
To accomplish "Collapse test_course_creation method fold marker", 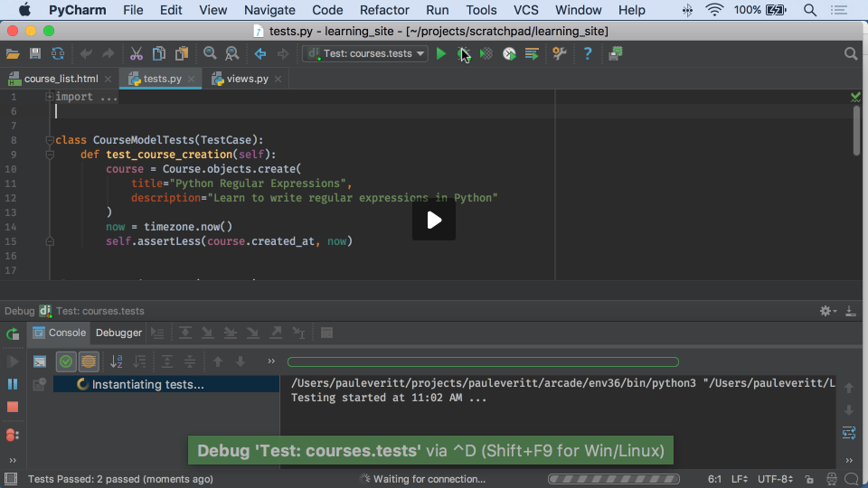I will [x=49, y=155].
